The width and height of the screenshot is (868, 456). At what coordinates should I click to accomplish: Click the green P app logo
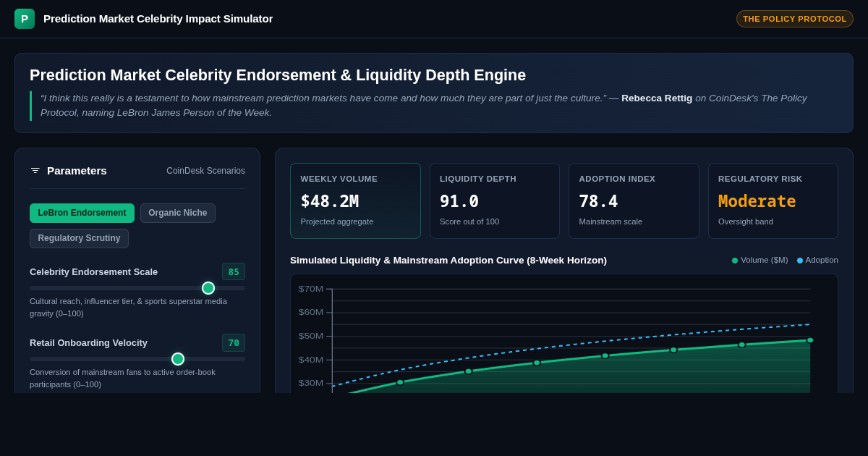coord(25,19)
